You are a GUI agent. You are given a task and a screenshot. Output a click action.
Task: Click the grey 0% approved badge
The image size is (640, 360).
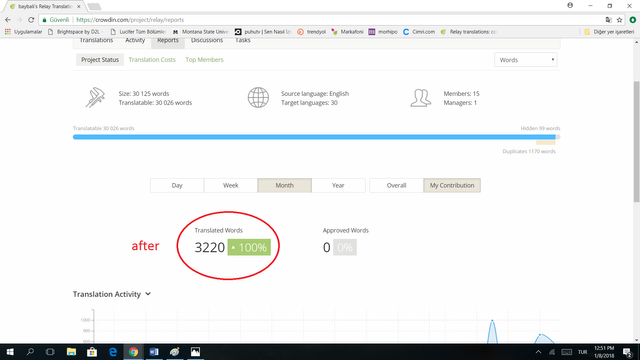[x=345, y=247]
